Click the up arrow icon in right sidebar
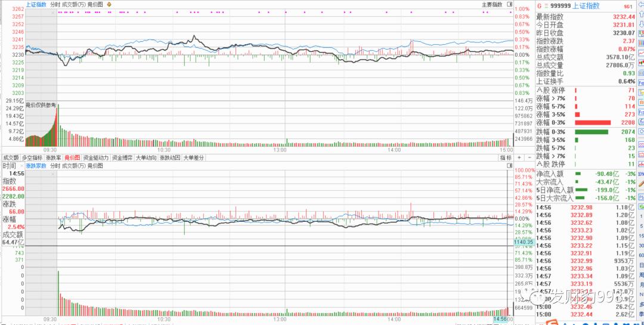 [x=640, y=14]
